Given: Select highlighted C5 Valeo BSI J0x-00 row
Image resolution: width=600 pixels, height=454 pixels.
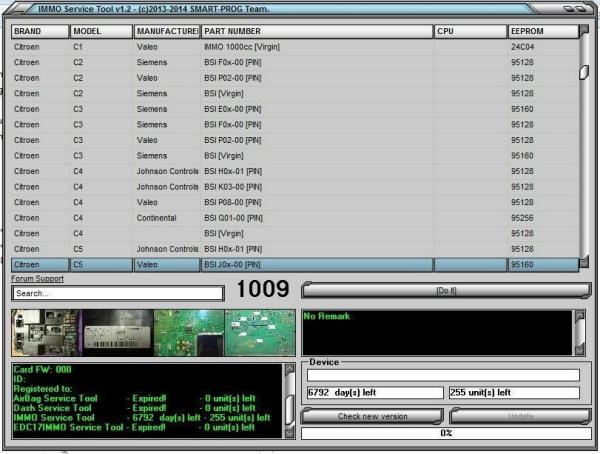Looking at the screenshot, I should (x=295, y=265).
